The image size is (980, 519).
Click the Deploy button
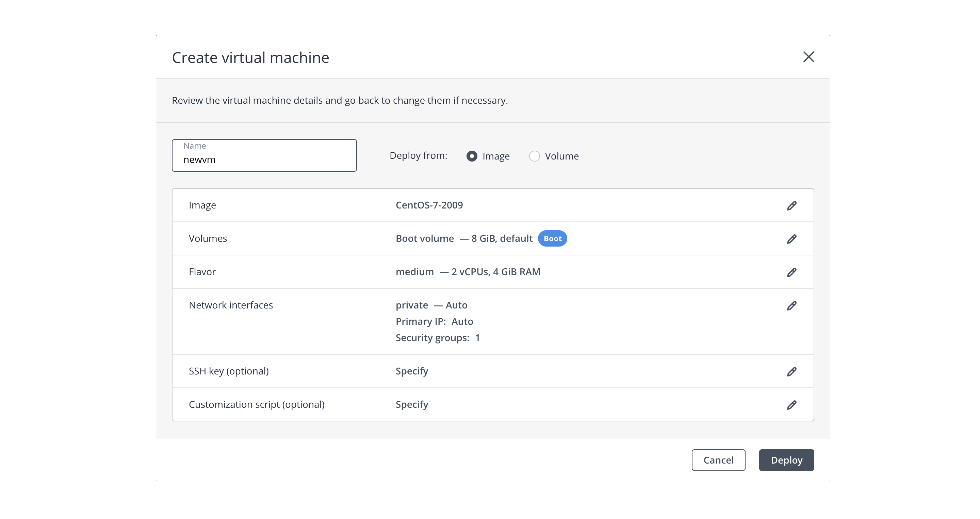[786, 460]
